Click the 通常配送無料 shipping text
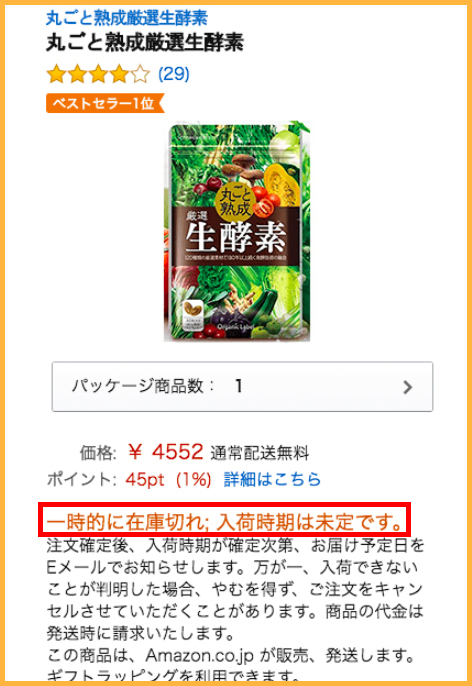Image resolution: width=472 pixels, height=686 pixels. coord(260,453)
